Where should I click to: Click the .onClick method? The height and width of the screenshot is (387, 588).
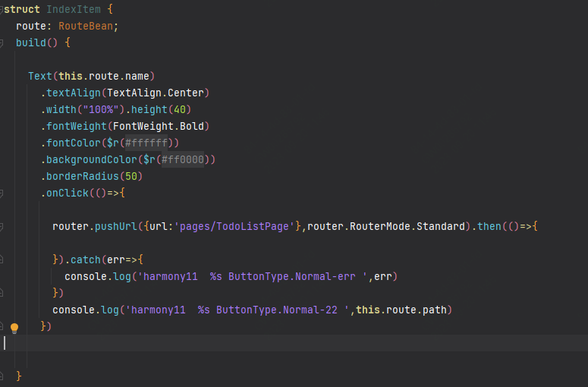(x=65, y=193)
